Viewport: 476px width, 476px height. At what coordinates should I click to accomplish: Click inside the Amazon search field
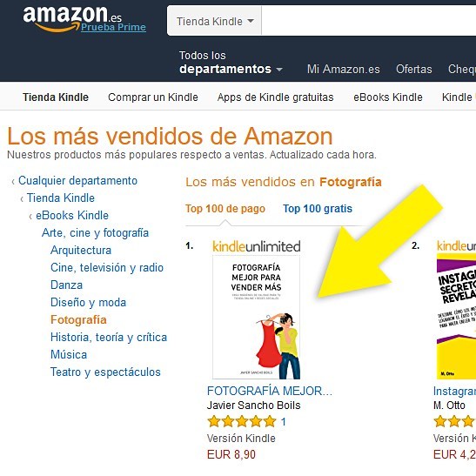(369, 21)
